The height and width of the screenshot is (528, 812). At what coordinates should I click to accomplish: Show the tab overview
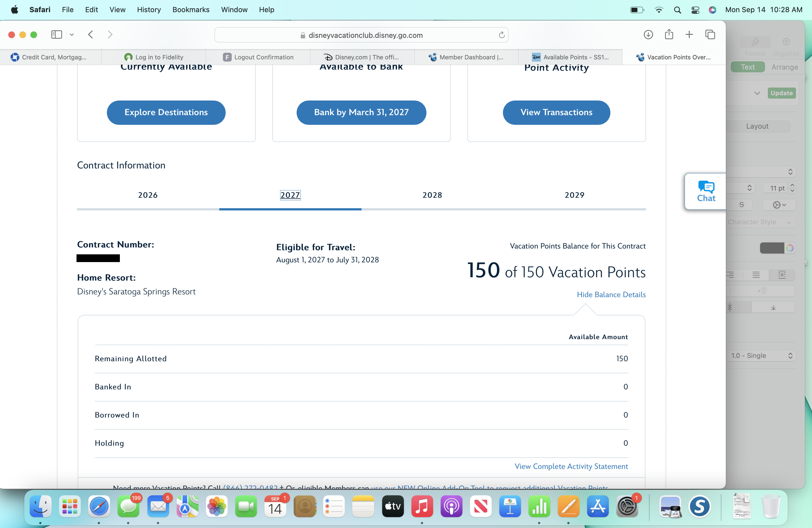click(x=710, y=35)
